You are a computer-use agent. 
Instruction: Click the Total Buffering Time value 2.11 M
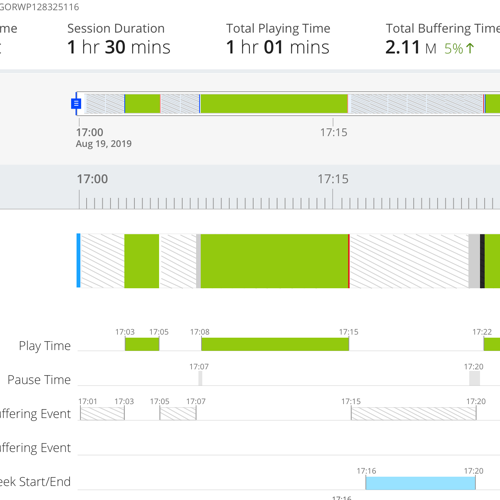tap(411, 47)
